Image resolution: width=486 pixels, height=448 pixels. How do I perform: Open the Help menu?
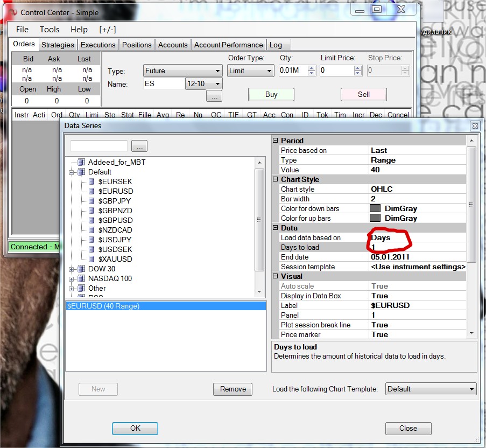tap(79, 30)
